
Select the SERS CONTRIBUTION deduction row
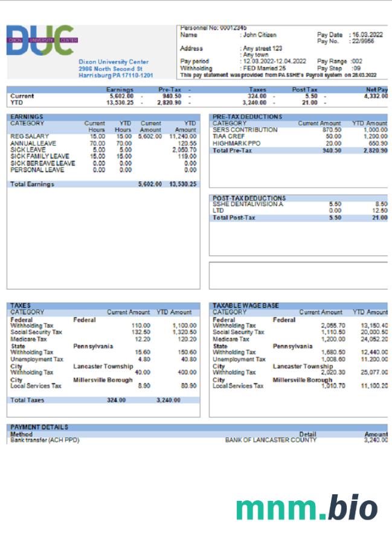click(245, 130)
